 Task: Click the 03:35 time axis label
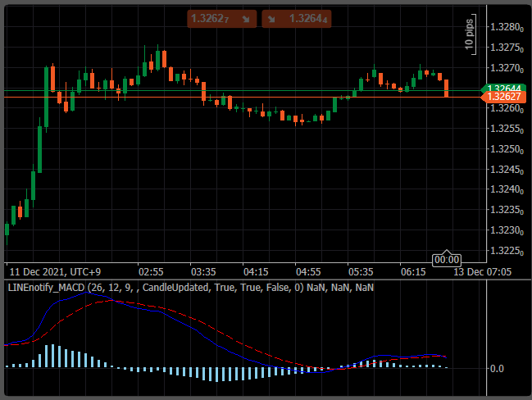point(203,272)
